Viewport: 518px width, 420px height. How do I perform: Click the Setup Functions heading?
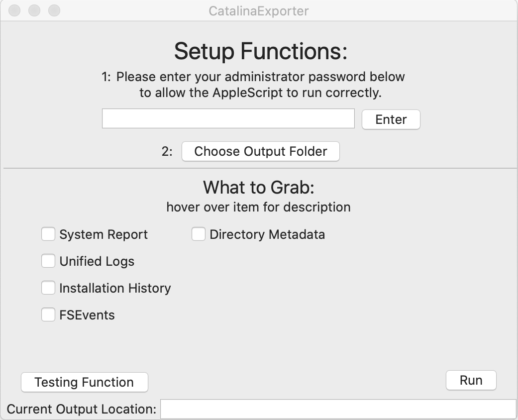(259, 50)
